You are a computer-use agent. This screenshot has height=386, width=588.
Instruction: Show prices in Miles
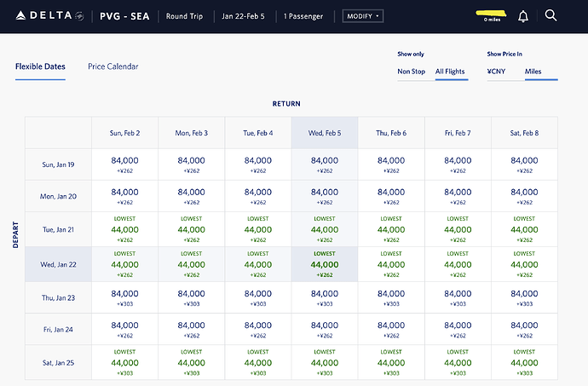click(533, 72)
